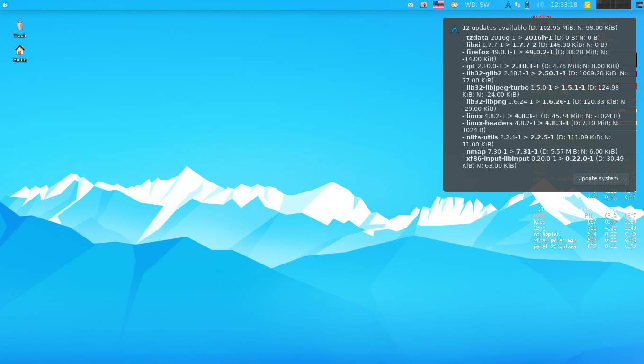Click the screenshot camera panel icon
This screenshot has width=644, height=364.
[x=424, y=5]
